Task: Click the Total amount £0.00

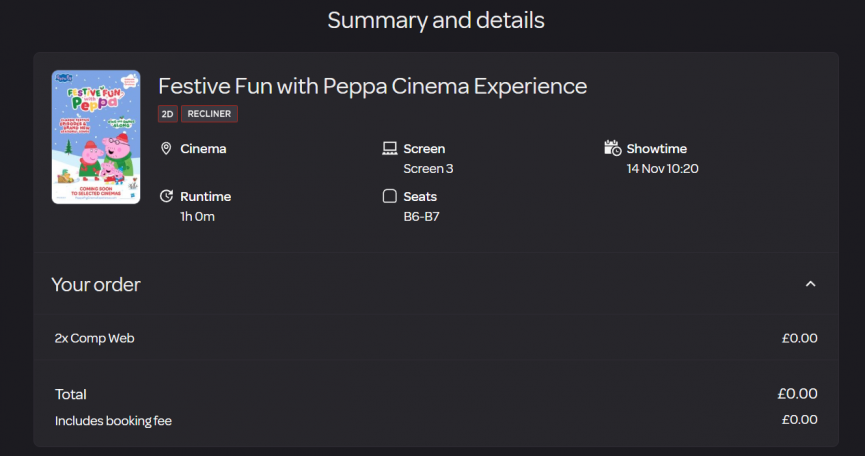Action: click(797, 394)
